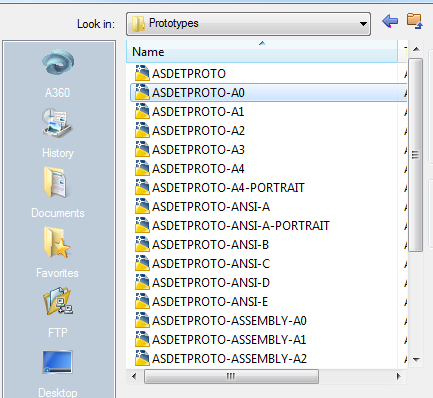The image size is (433, 398).
Task: Select ASDETPROTO-ANSI-A file name
Action: coord(211,207)
